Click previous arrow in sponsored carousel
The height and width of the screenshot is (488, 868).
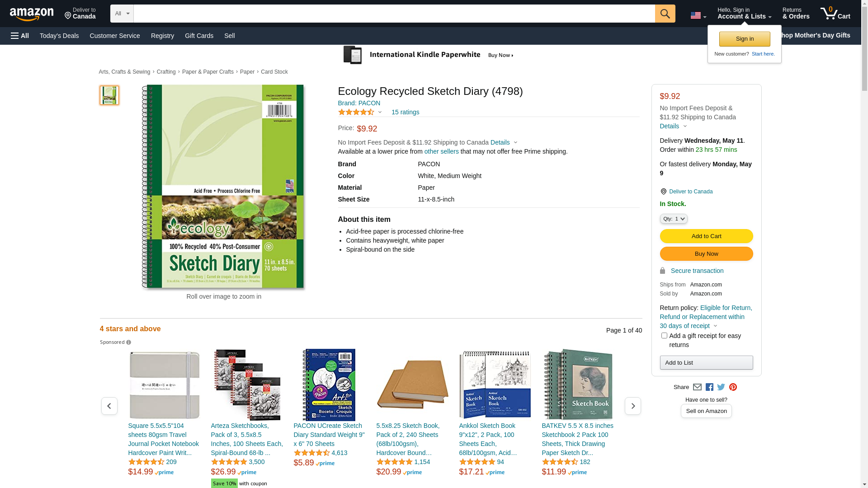point(109,406)
